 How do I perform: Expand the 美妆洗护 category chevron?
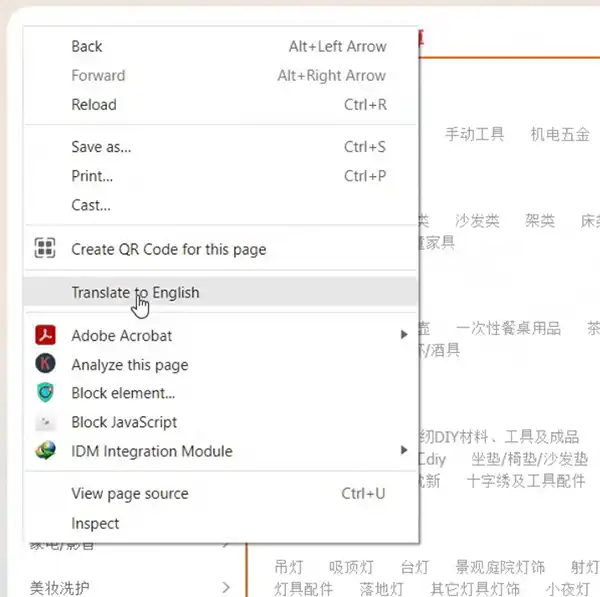[x=226, y=587]
